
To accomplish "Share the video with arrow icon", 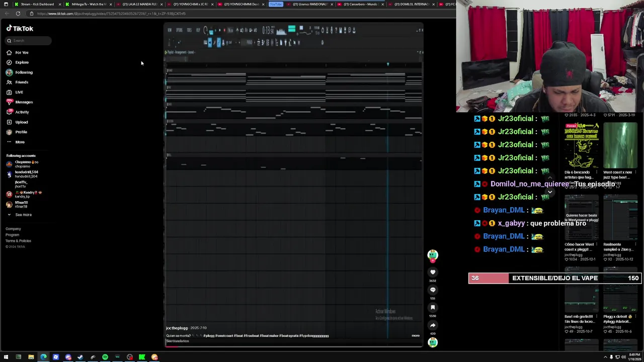I will click(x=433, y=325).
